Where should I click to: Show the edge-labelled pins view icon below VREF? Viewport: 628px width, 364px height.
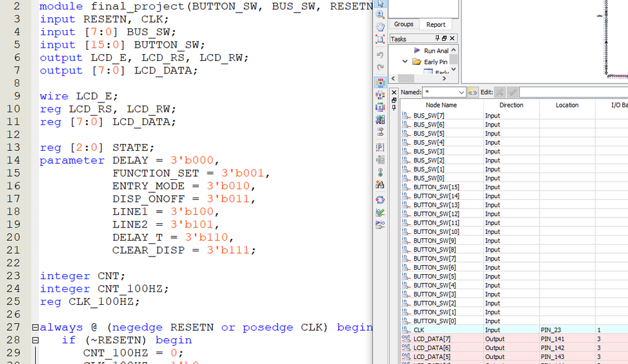[x=380, y=108]
